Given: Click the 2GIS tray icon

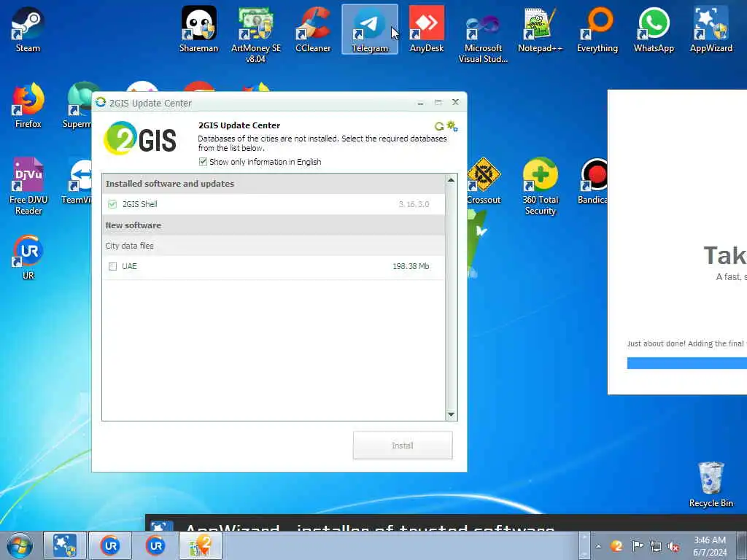Looking at the screenshot, I should [616, 546].
